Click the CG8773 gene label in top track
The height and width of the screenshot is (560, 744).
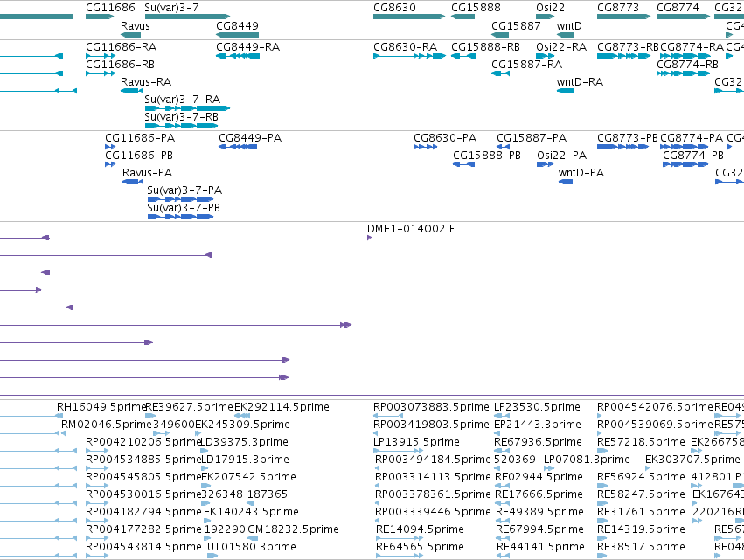[618, 8]
